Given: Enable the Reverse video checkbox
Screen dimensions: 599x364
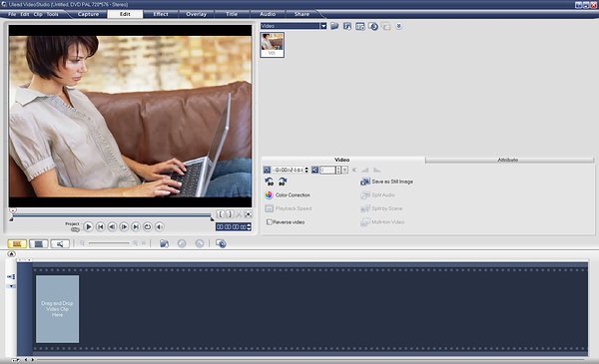Looking at the screenshot, I should pos(270,222).
